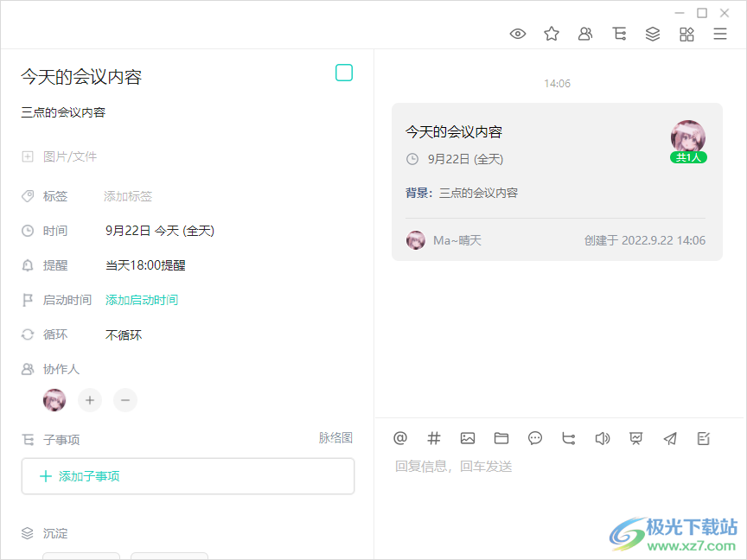Send a voice message via the speaker icon
747x560 pixels.
[603, 438]
